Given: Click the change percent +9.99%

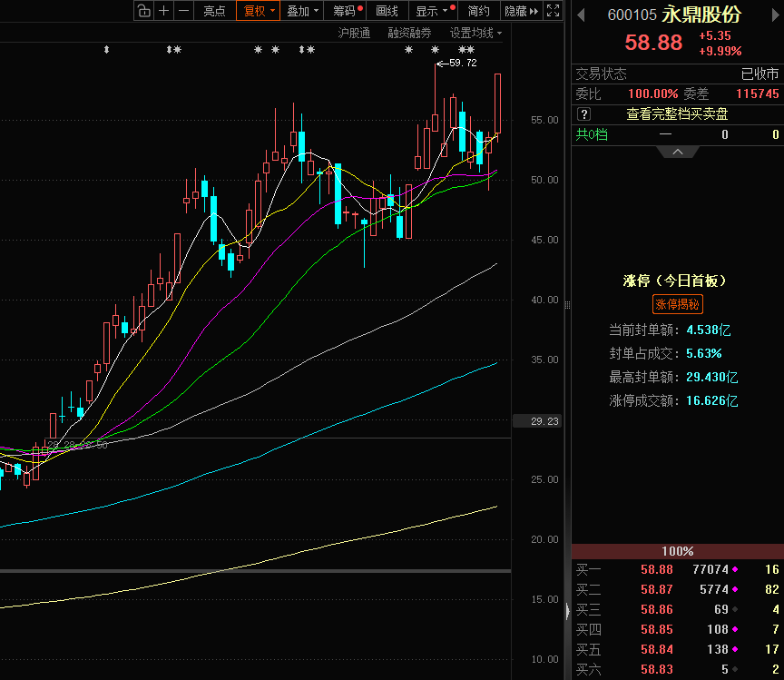Looking at the screenshot, I should (x=720, y=51).
